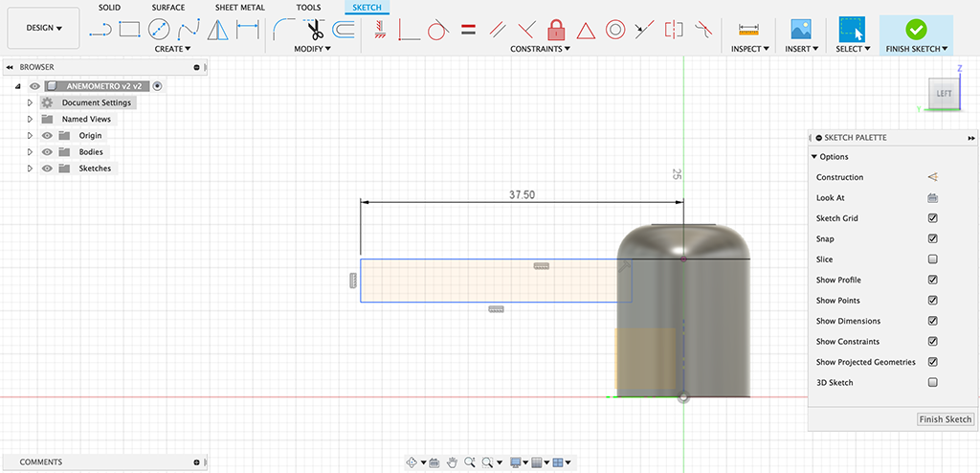The height and width of the screenshot is (473, 980).
Task: Click Finish Sketch button in palette
Action: pos(945,419)
